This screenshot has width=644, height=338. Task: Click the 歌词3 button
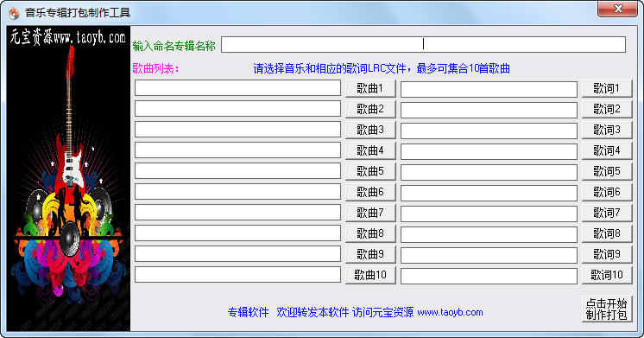click(607, 130)
